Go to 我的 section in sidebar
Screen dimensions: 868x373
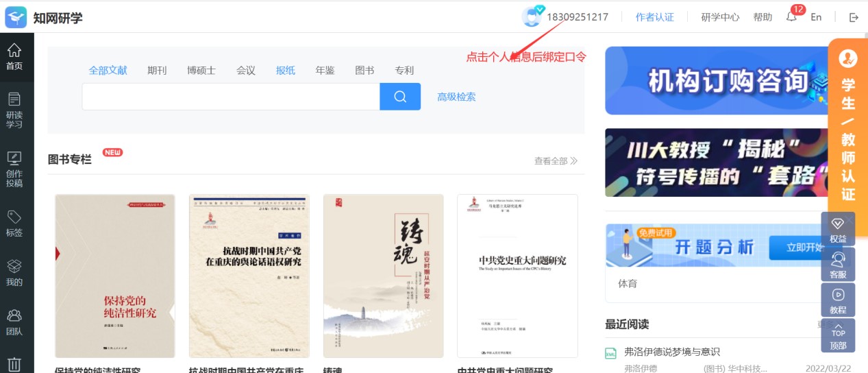point(14,272)
